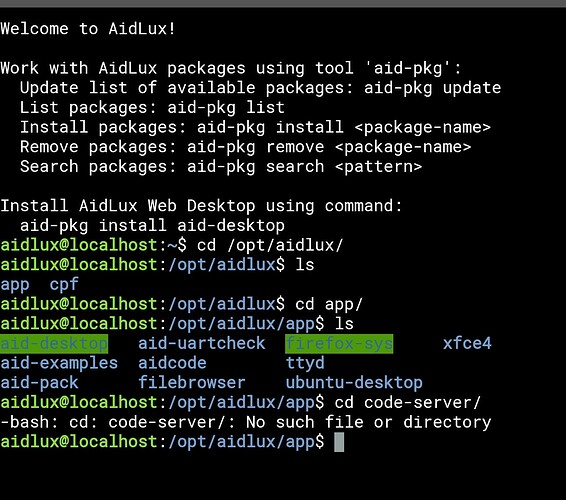
Task: Click the aid-pack directory entry
Action: [x=39, y=383]
